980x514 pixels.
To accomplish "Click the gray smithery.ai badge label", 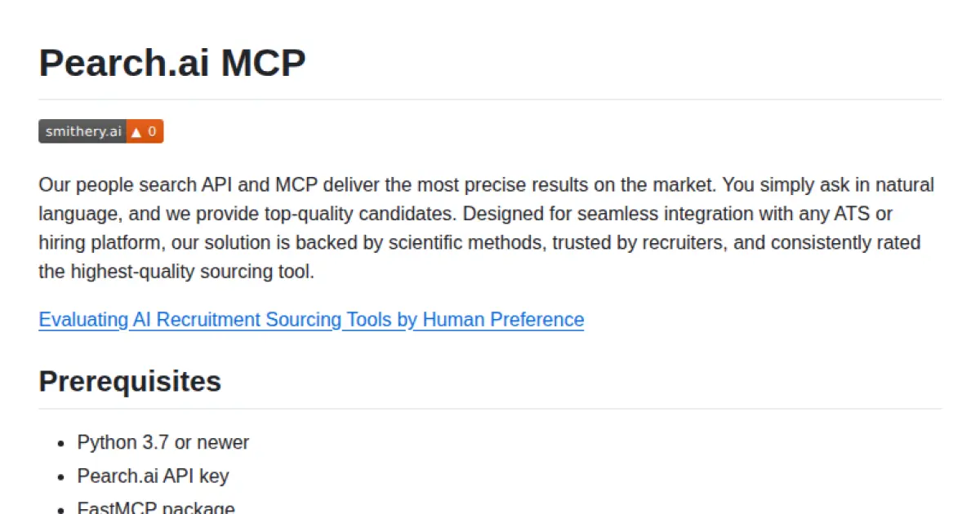I will [82, 131].
